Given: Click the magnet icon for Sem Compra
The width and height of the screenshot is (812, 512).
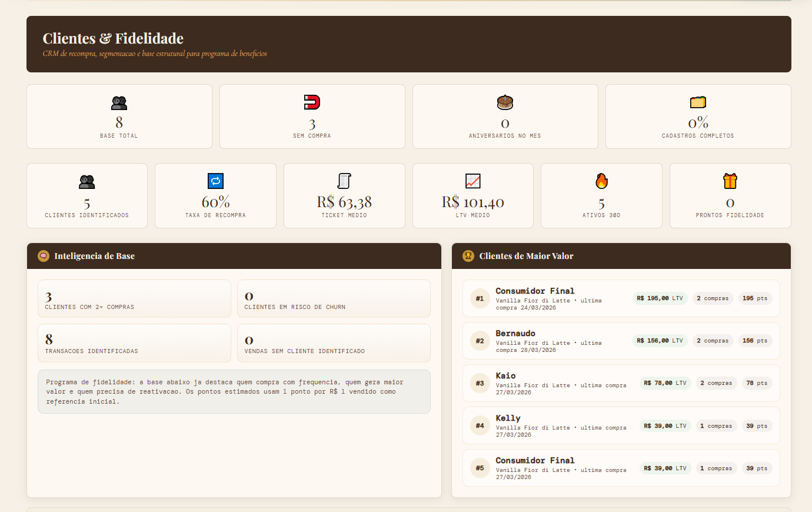Looking at the screenshot, I should click(312, 102).
